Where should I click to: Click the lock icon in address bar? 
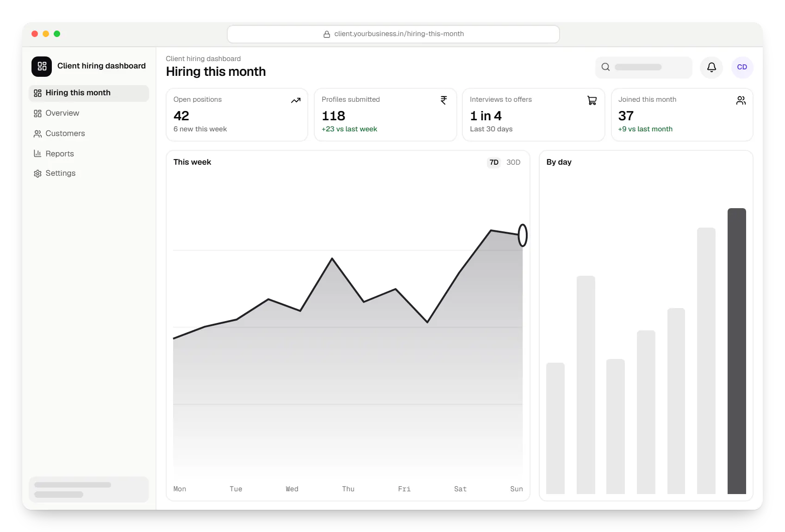point(327,34)
